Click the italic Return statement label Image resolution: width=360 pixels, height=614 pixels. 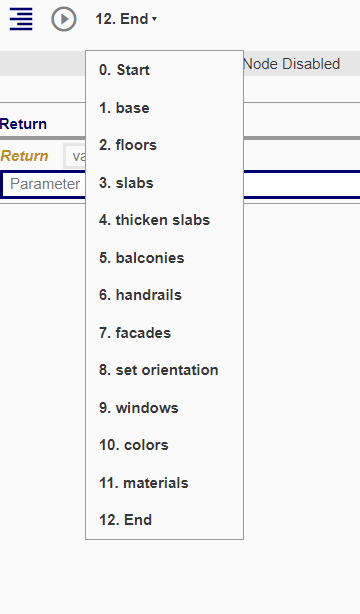(24, 156)
